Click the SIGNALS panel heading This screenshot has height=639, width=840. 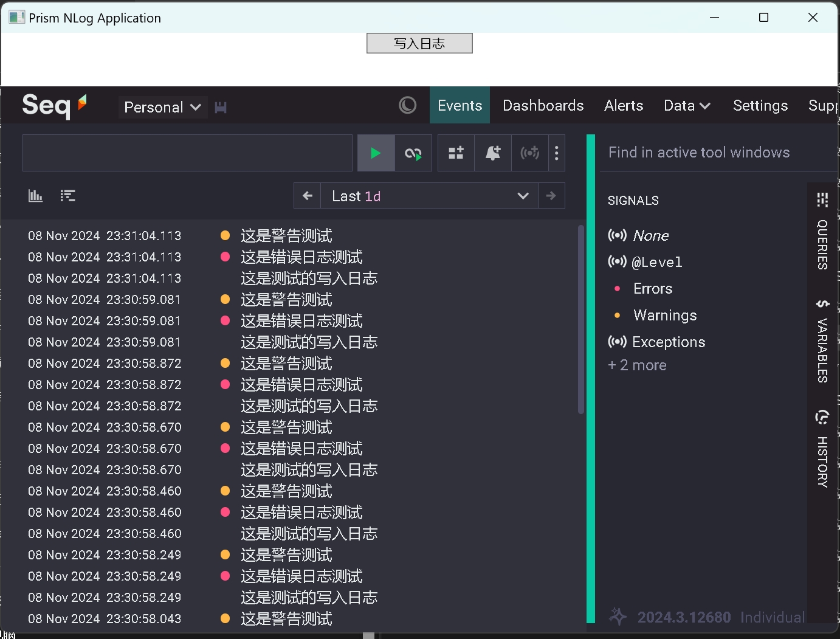click(x=633, y=201)
